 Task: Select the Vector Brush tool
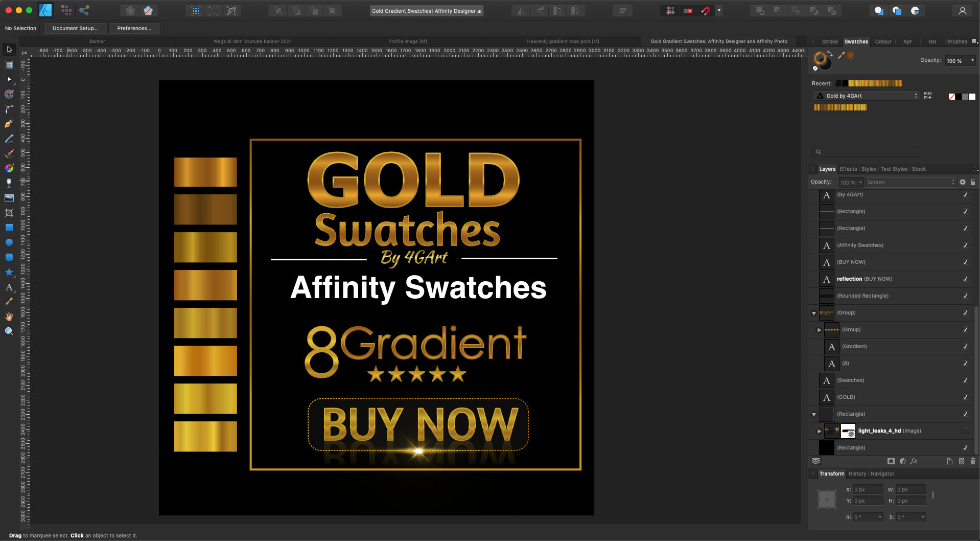click(9, 153)
